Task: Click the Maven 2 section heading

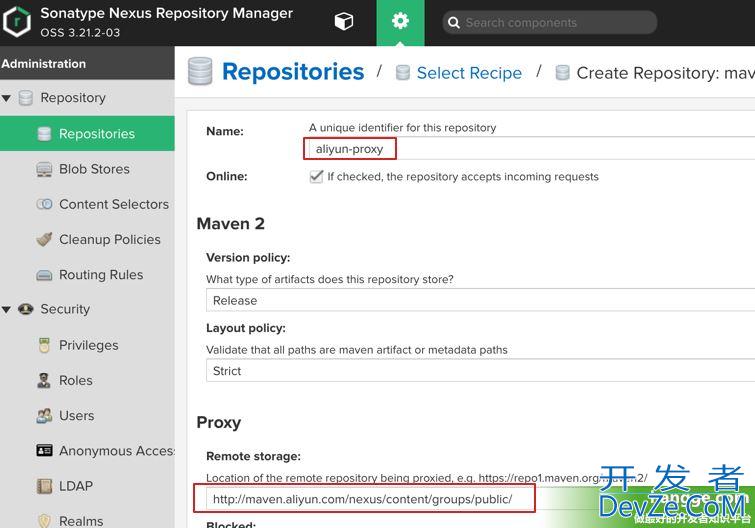Action: pyautogui.click(x=231, y=223)
